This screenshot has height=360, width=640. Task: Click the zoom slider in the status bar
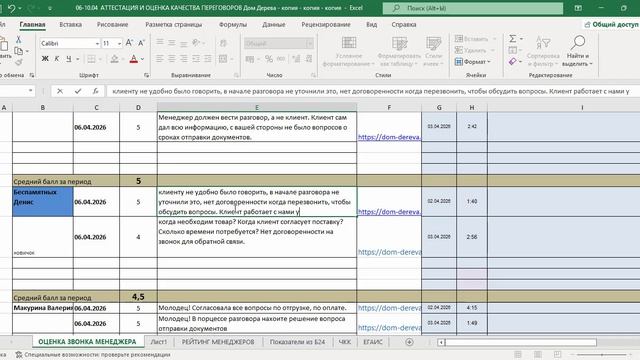click(602, 355)
